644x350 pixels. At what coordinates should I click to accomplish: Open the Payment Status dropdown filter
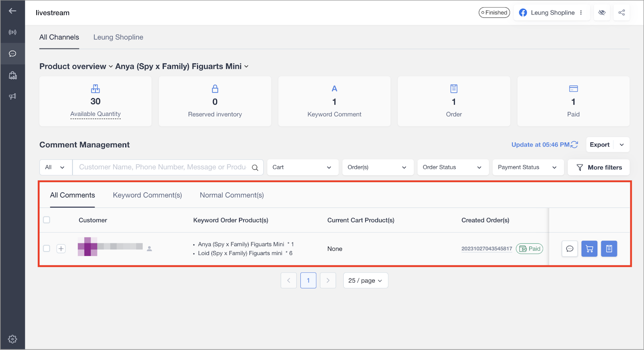tap(527, 167)
